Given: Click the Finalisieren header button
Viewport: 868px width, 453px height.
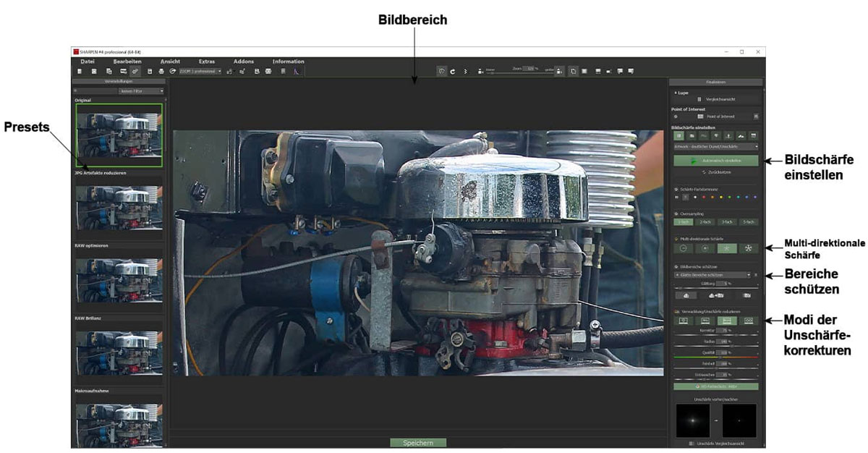Looking at the screenshot, I should 716,82.
